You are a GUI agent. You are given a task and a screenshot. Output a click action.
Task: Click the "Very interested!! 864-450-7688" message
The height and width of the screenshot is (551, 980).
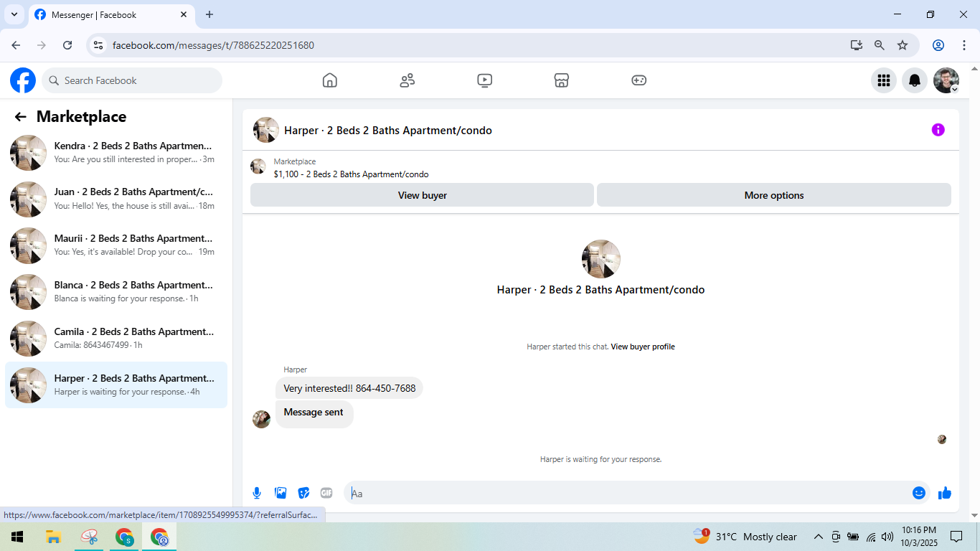point(349,388)
